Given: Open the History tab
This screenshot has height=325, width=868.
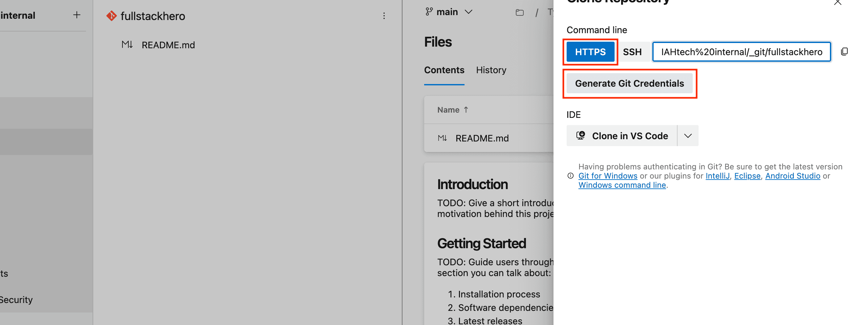Looking at the screenshot, I should coord(491,70).
